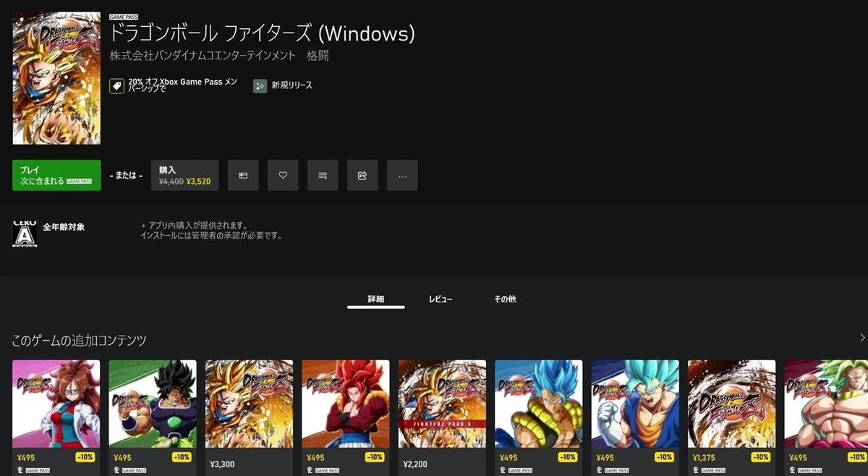Click the 購入 button priced ¥3,520
Image resolution: width=868 pixels, height=476 pixels.
pos(185,175)
